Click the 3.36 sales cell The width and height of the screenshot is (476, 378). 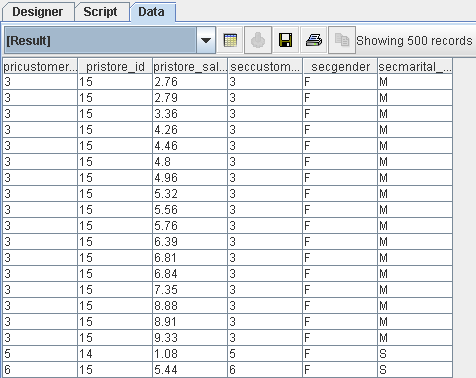coord(190,114)
